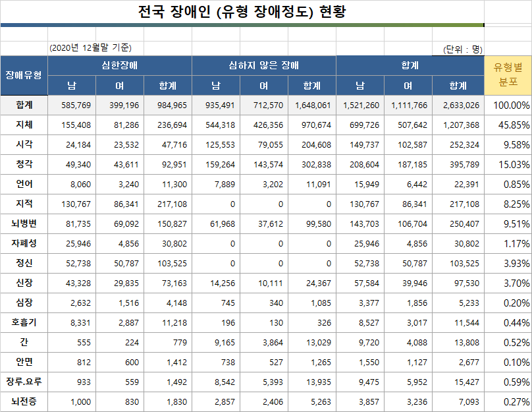Screen dimensions: 532x412
Task: Select the 뇌전증 cell 7,093
Action: coord(458,401)
